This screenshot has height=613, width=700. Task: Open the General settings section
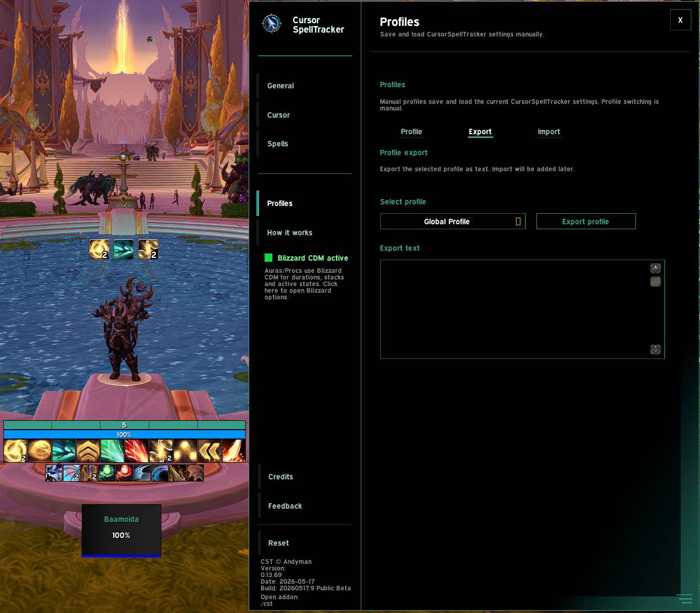(x=304, y=86)
